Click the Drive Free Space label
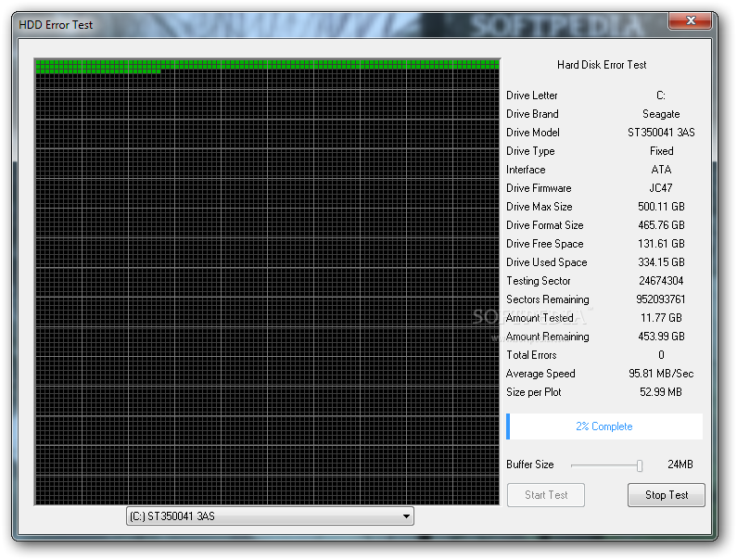 pyautogui.click(x=545, y=244)
